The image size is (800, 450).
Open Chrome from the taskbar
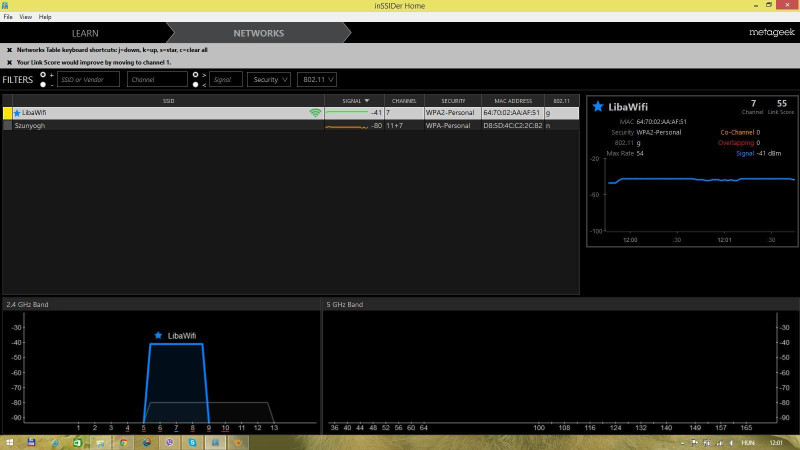click(123, 442)
